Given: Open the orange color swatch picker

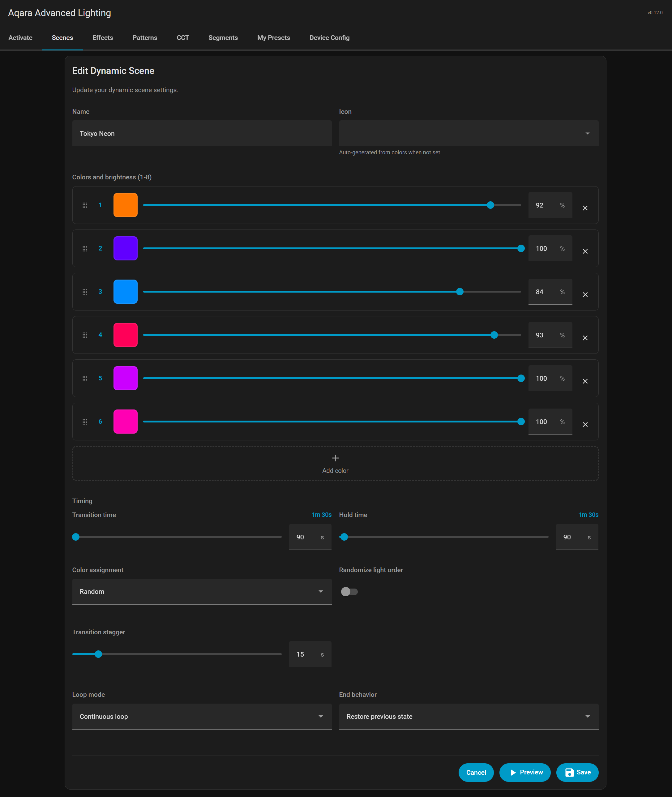Looking at the screenshot, I should click(x=125, y=205).
